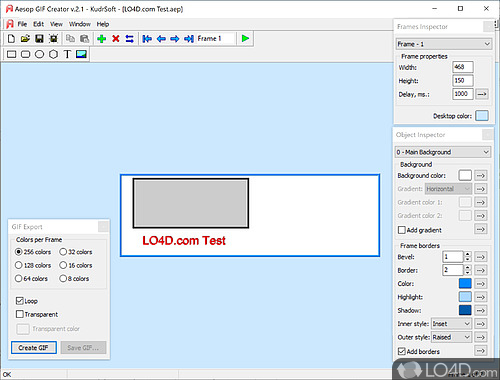
Task: Change the Highlight color swatch
Action: click(465, 297)
